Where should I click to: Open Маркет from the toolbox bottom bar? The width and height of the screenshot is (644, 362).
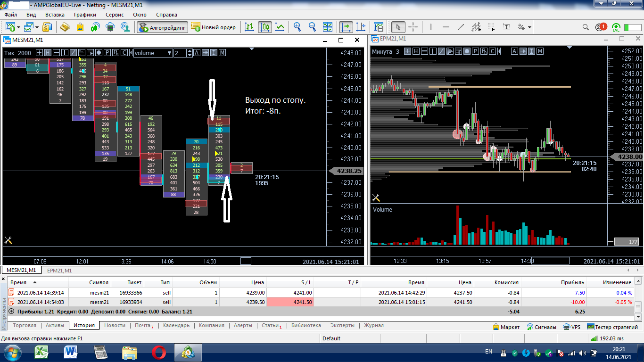click(x=506, y=327)
